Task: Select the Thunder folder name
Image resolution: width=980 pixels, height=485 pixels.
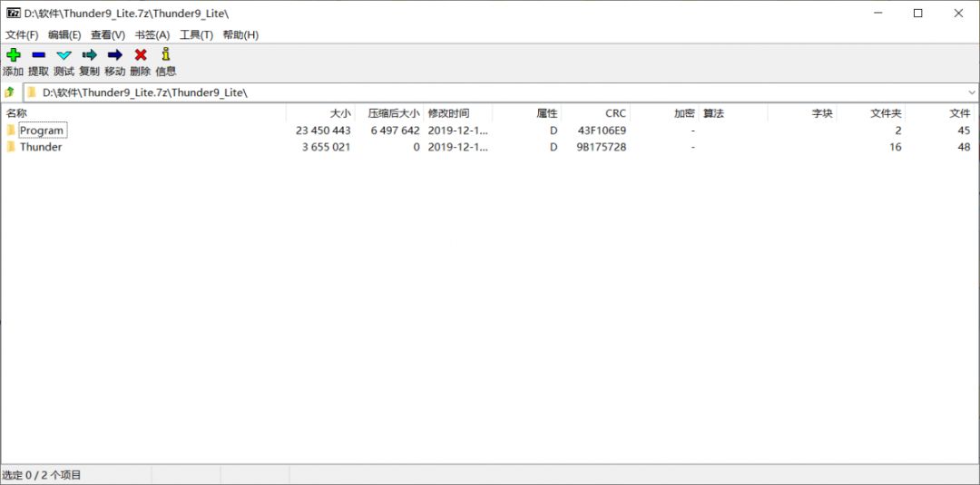Action: [41, 147]
